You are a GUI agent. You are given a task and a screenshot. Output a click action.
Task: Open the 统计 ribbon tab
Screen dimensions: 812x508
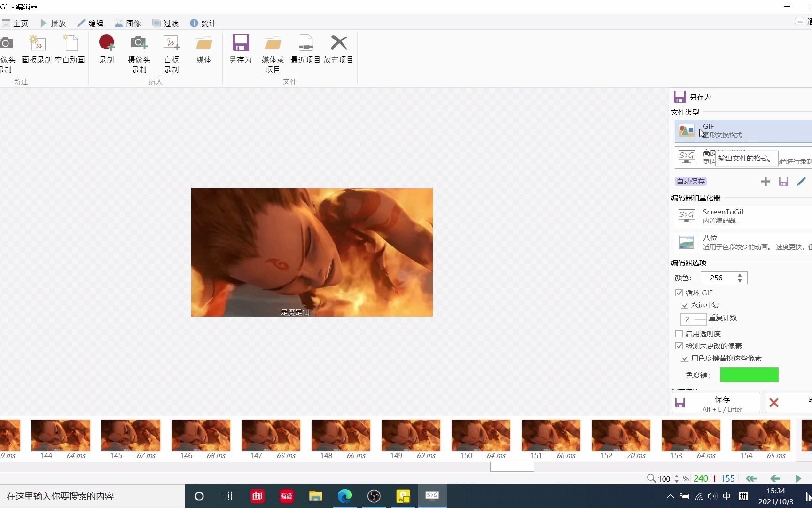tap(203, 24)
